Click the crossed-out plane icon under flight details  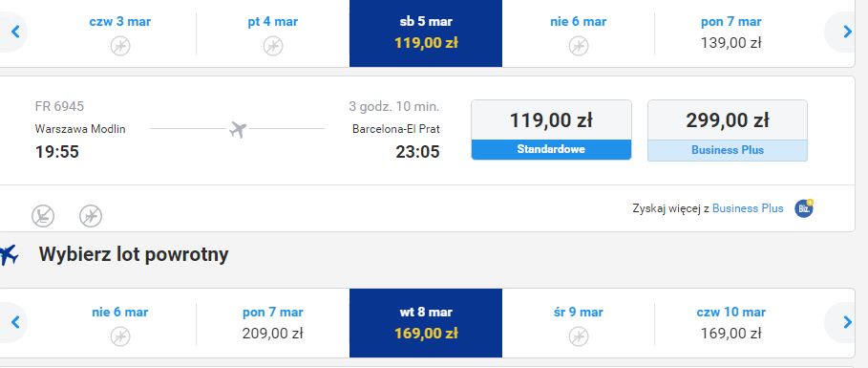tap(91, 216)
